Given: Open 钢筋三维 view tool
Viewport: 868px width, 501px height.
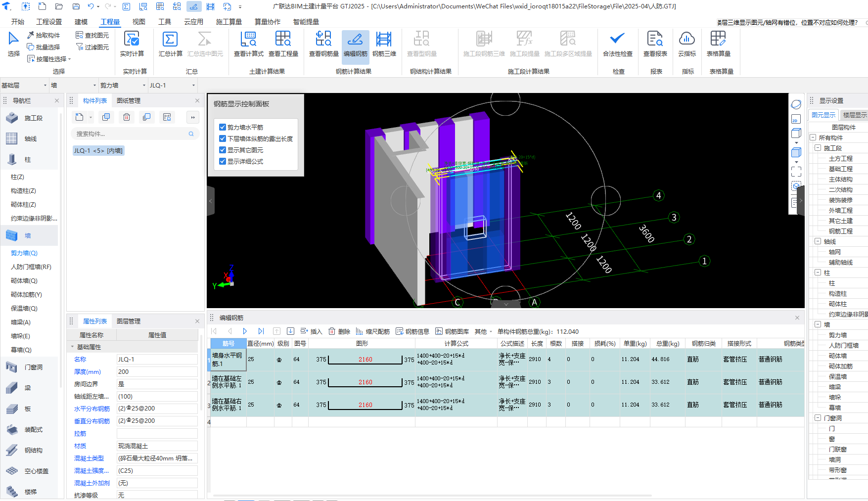Looking at the screenshot, I should (384, 44).
